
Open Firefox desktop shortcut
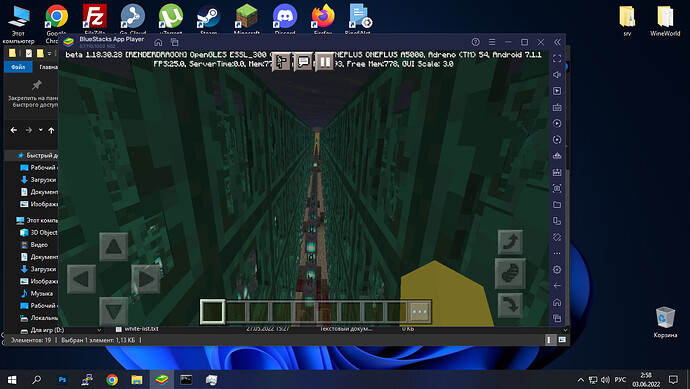323,20
